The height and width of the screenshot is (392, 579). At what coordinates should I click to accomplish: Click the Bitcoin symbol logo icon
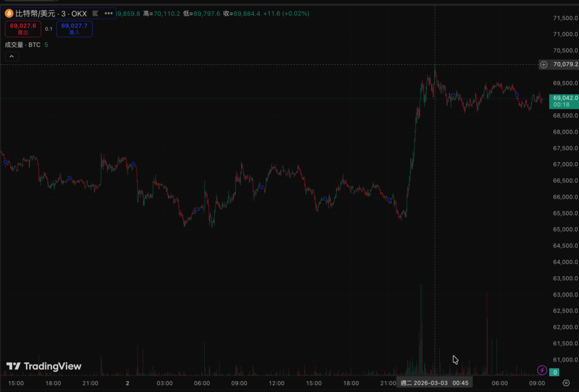(10, 13)
